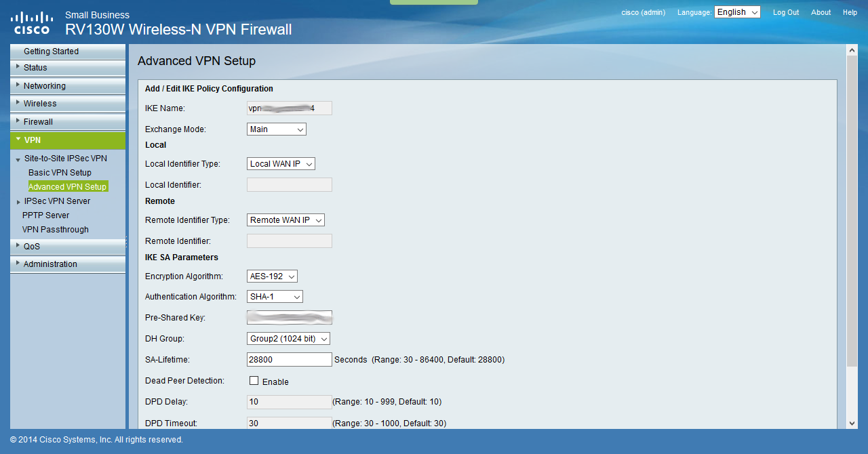The width and height of the screenshot is (868, 454).
Task: Click scrollbar up arrow
Action: tap(852, 50)
